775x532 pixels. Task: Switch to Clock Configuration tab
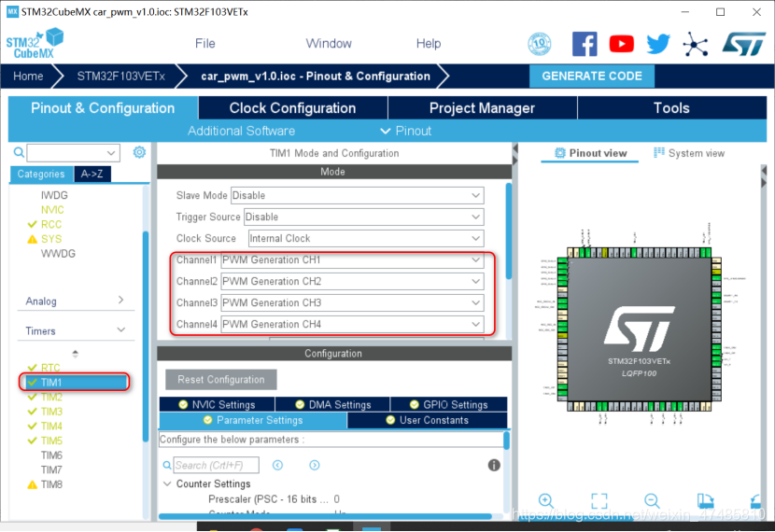coord(292,108)
